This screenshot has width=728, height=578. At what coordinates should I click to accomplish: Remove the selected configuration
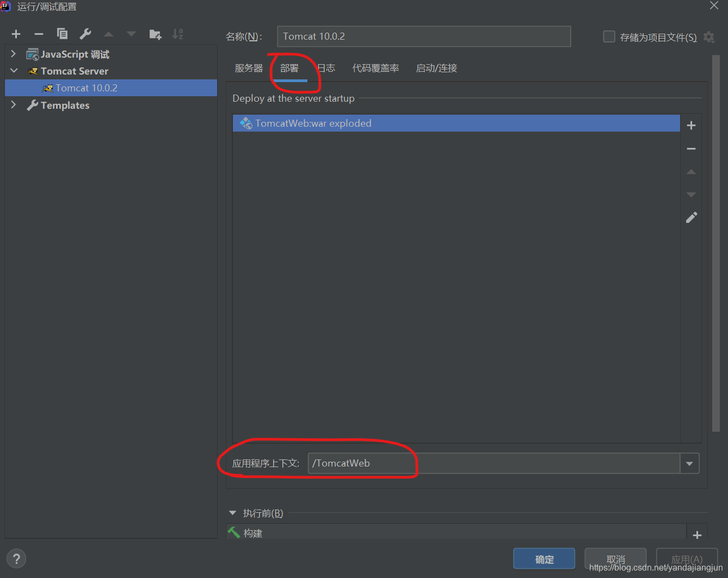[x=39, y=34]
